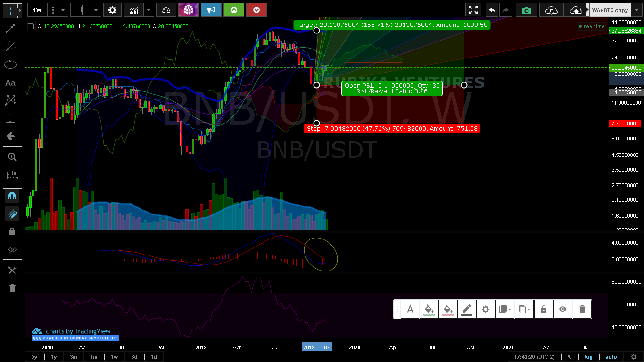Take a chart snapshot with camera icon

point(526,10)
